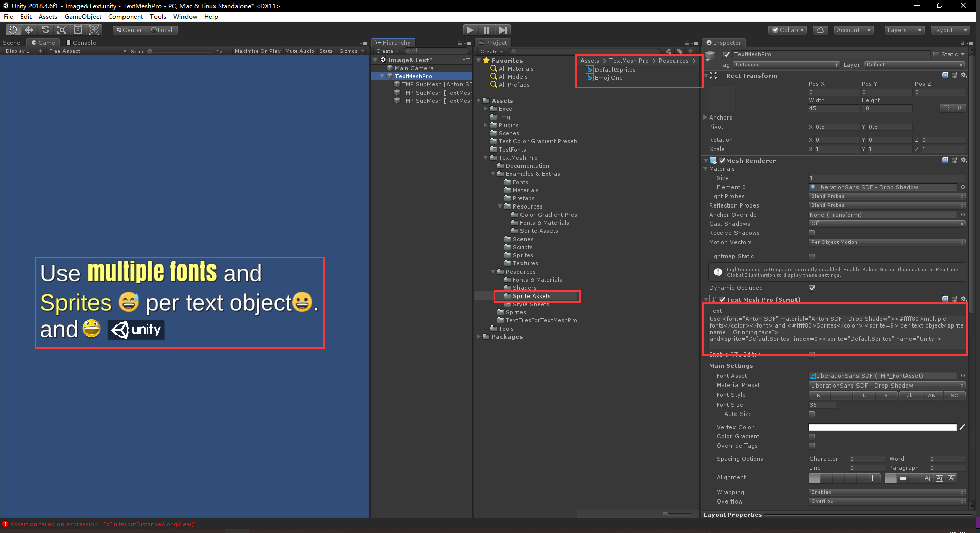
Task: Open the Cast Shadows dropdown
Action: tap(886, 224)
